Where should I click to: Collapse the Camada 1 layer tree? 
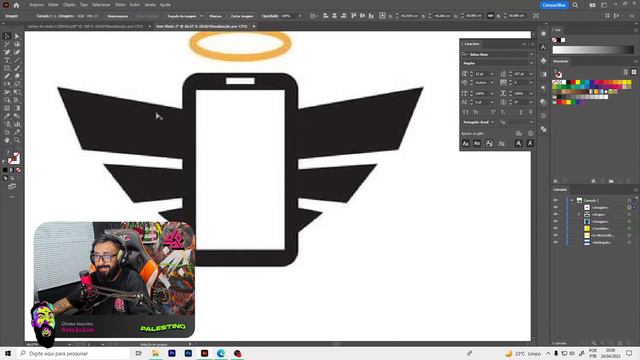point(572,200)
